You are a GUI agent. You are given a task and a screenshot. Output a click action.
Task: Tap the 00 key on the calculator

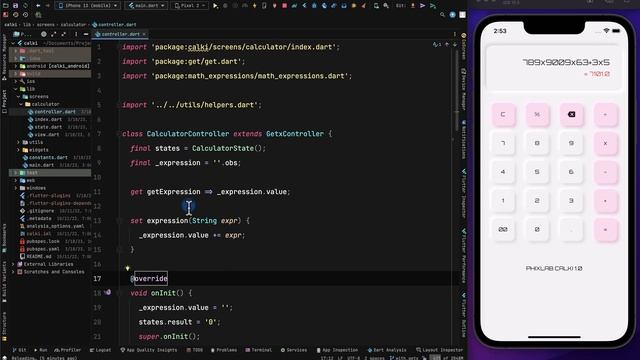coord(503,229)
